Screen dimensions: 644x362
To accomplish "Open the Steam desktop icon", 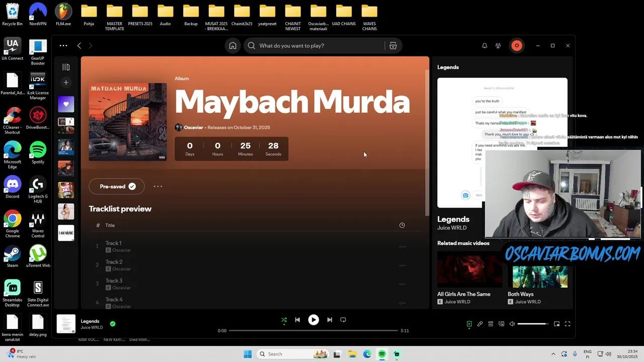I will [x=13, y=256].
